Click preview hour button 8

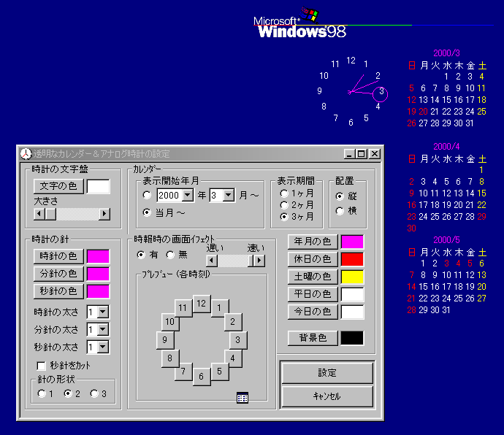coord(170,358)
